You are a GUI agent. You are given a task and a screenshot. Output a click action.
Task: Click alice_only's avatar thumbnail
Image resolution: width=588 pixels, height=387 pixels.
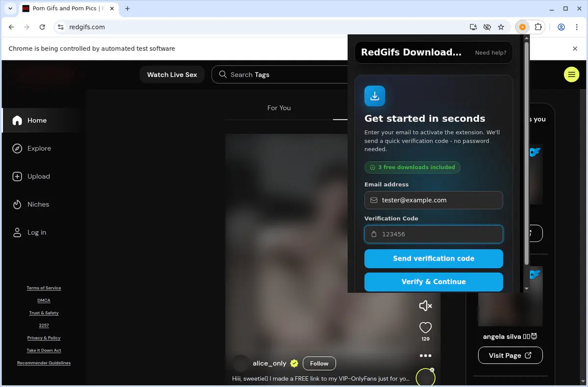pos(241,363)
